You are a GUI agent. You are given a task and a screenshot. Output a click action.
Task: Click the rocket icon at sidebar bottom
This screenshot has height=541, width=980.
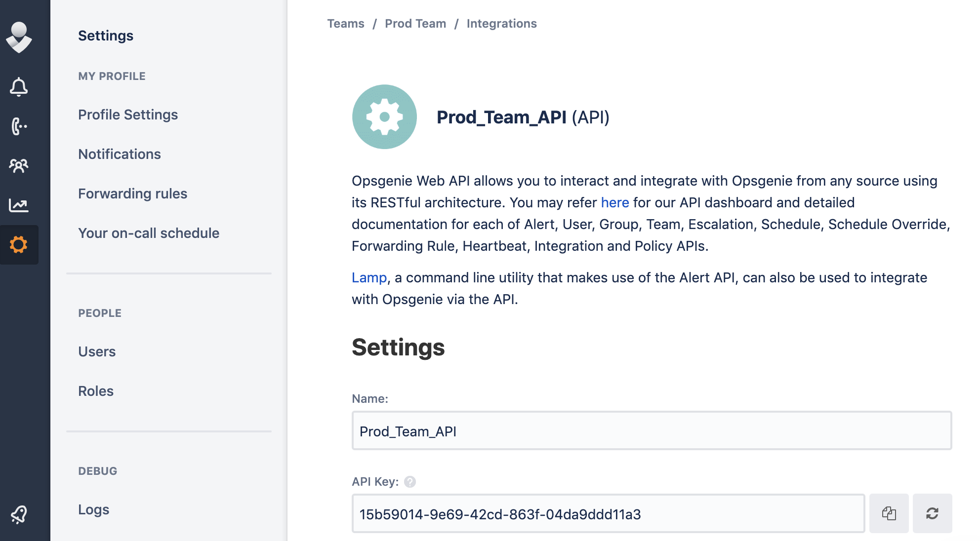[x=19, y=514]
